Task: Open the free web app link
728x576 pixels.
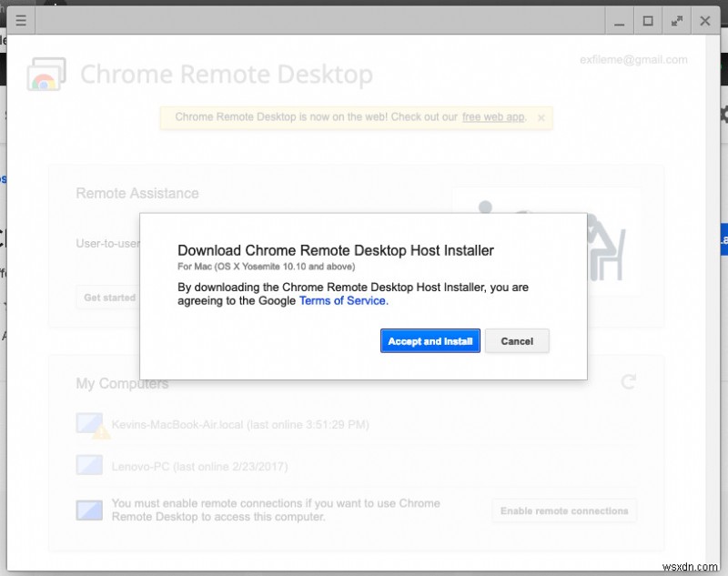Action: click(x=492, y=116)
